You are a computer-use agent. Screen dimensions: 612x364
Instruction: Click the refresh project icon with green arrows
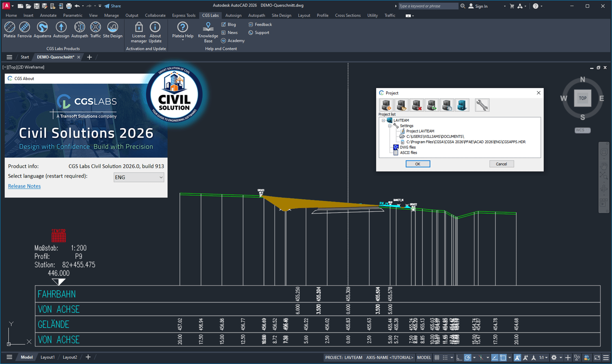[x=432, y=105]
